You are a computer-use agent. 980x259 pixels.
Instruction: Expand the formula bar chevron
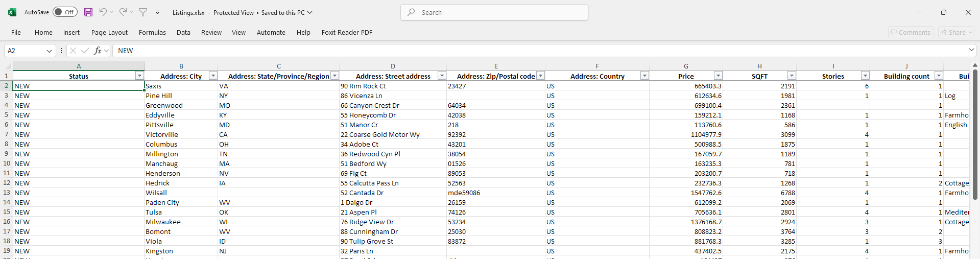click(971, 50)
